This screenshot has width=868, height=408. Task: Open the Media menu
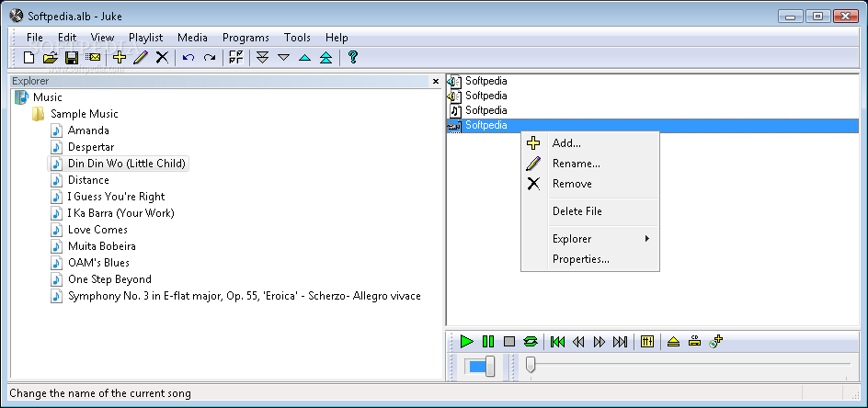193,38
